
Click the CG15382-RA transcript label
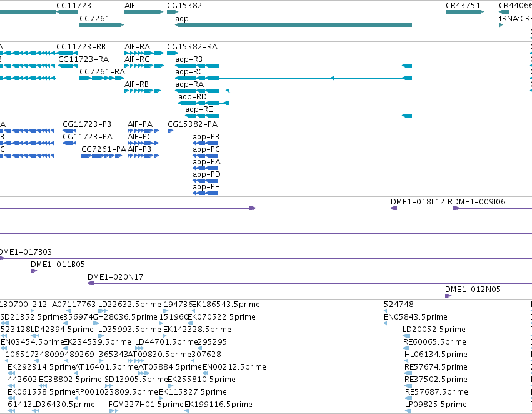(x=192, y=46)
